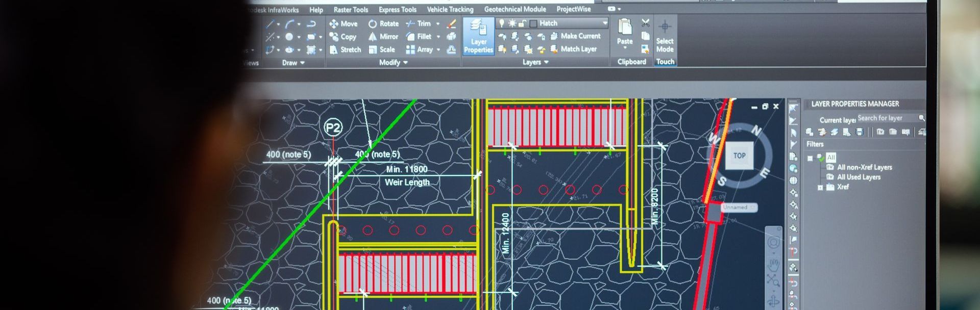Select the Array tool
980x310 pixels.
420,49
